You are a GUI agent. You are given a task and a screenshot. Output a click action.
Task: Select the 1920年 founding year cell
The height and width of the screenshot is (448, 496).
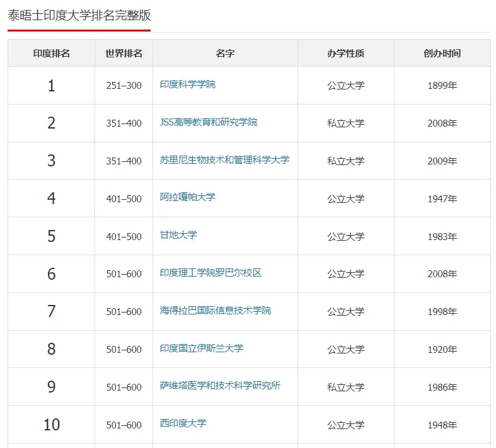pyautogui.click(x=442, y=350)
